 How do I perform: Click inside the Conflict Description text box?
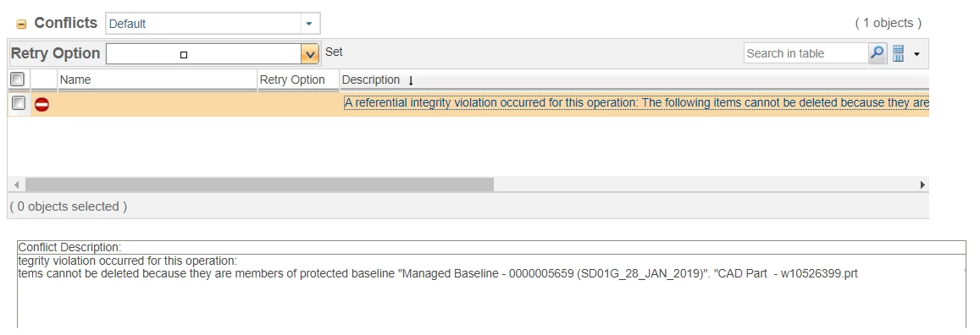click(x=491, y=291)
